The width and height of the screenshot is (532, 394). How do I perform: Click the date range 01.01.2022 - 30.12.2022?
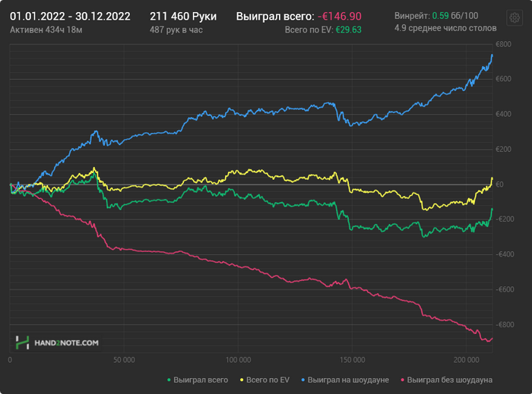(70, 16)
